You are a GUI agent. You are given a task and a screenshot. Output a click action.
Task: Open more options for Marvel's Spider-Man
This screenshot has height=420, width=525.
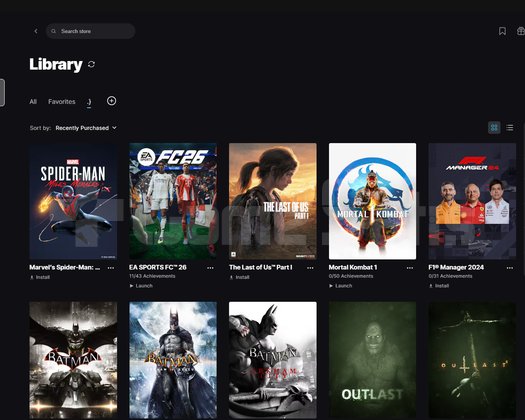coord(111,268)
